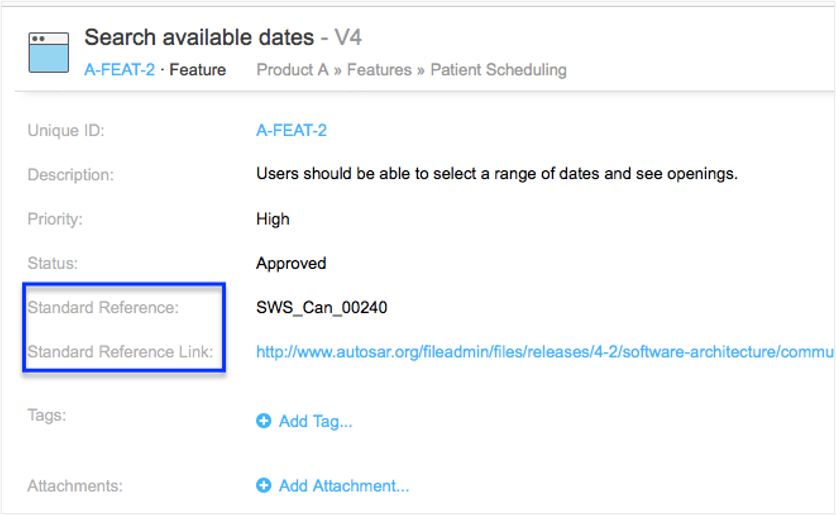Click the 'Feature' item type label
The width and height of the screenshot is (836, 515).
coord(197,70)
